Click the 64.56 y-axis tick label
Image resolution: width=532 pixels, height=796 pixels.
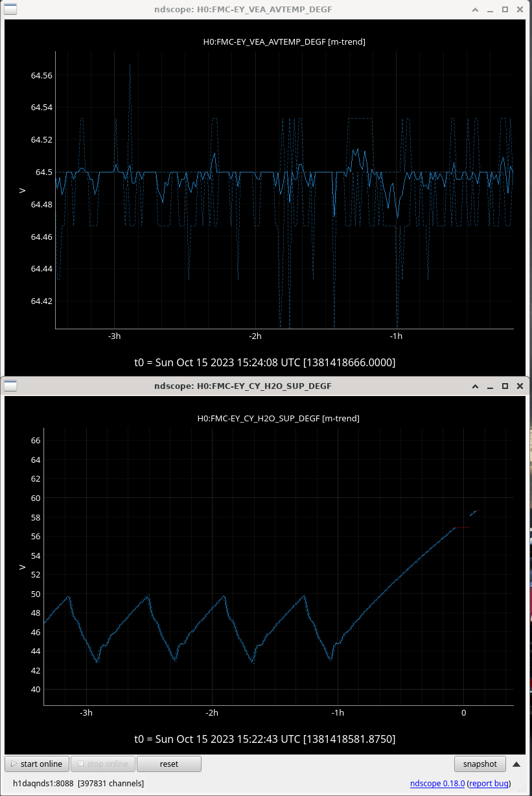click(x=42, y=76)
